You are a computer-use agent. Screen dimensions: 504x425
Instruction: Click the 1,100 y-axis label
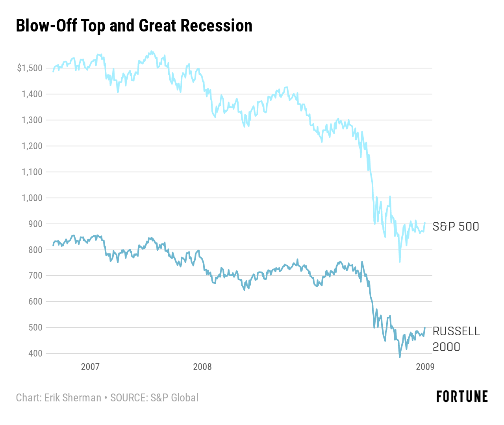point(32,172)
